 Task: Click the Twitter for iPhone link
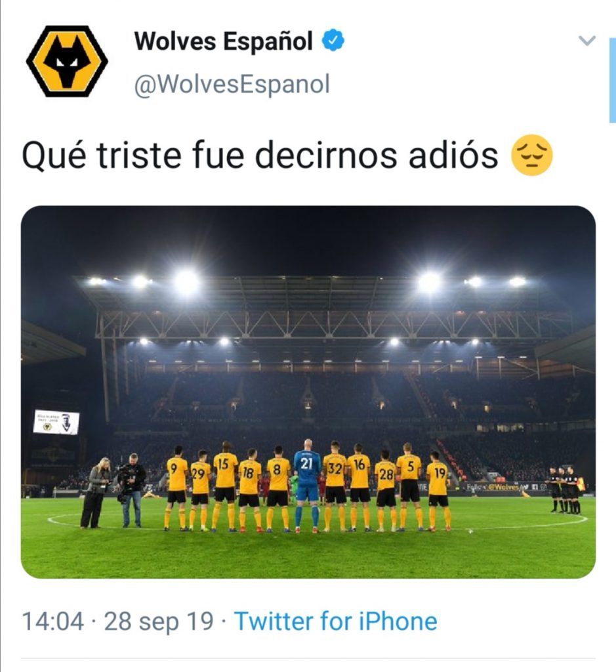tap(336, 621)
